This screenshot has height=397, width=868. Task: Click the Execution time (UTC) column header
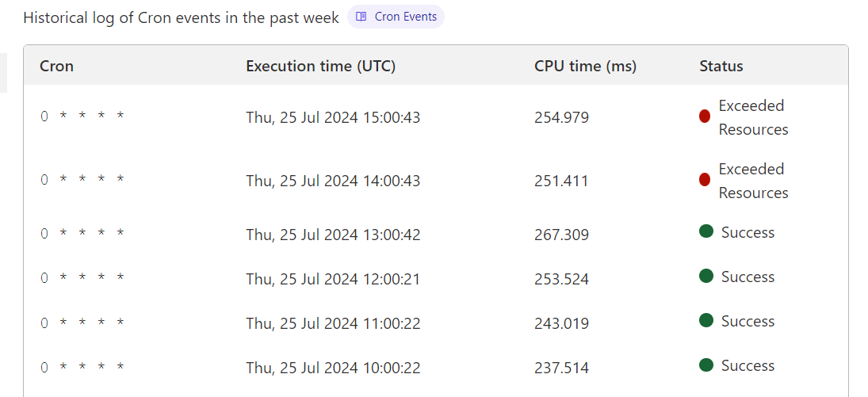pyautogui.click(x=320, y=66)
